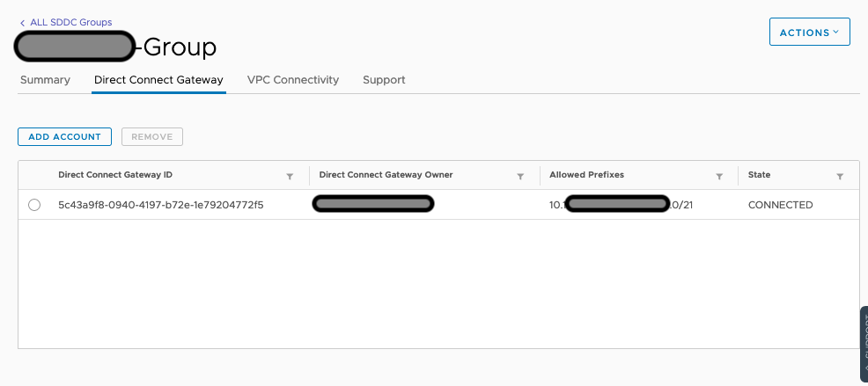This screenshot has height=386, width=868.
Task: Click filter icon on Allowed Prefixes column
Action: (719, 177)
